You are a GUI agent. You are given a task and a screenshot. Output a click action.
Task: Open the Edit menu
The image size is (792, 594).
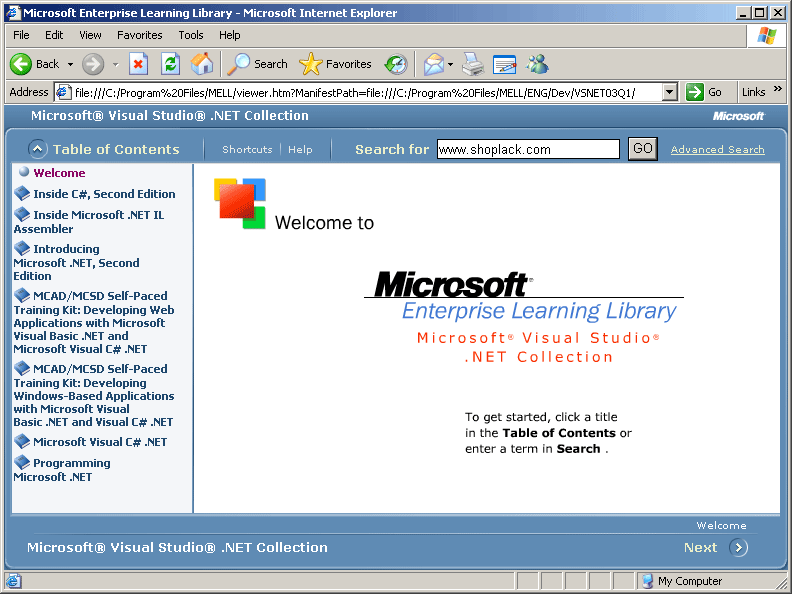(54, 35)
